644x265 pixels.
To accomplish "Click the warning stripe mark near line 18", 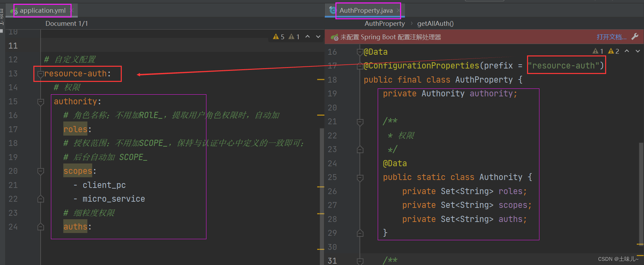I will coord(321,80).
